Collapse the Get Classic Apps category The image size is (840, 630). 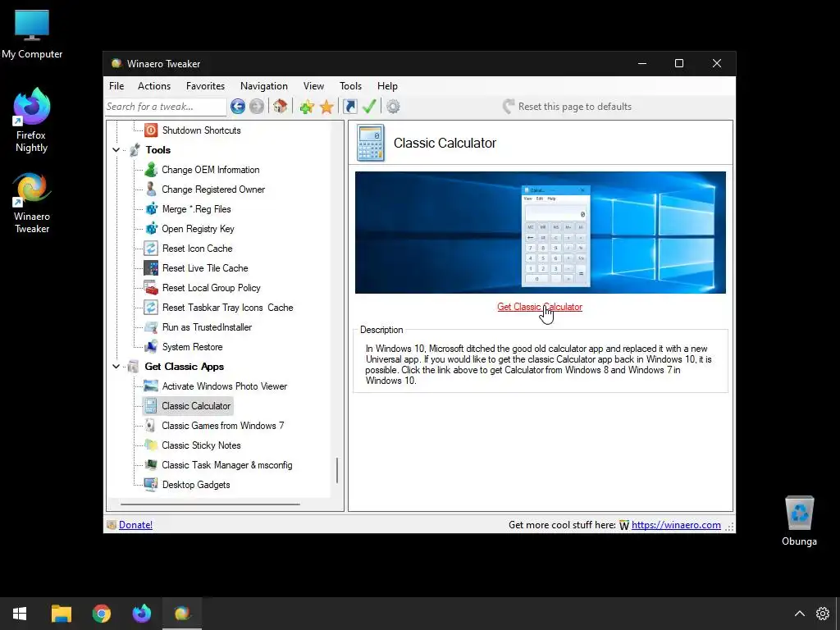tap(116, 367)
